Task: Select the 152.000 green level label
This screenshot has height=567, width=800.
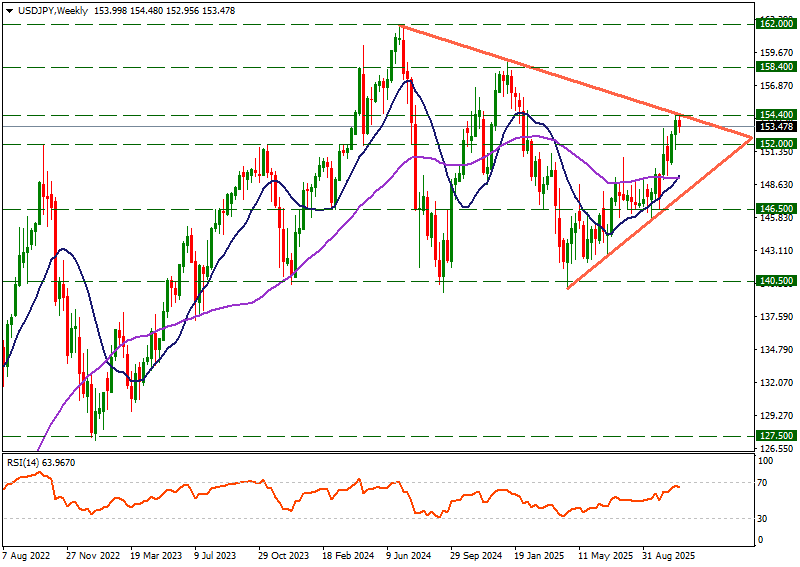Action: pos(773,144)
